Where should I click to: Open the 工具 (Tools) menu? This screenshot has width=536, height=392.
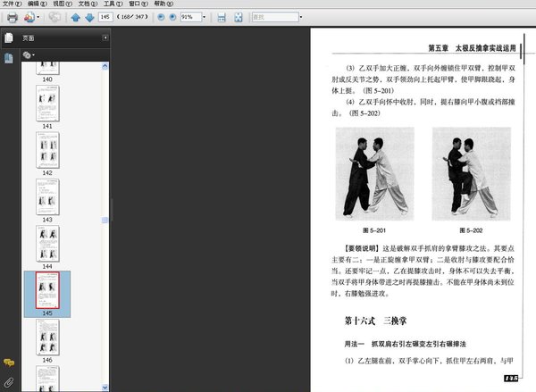[x=113, y=4]
